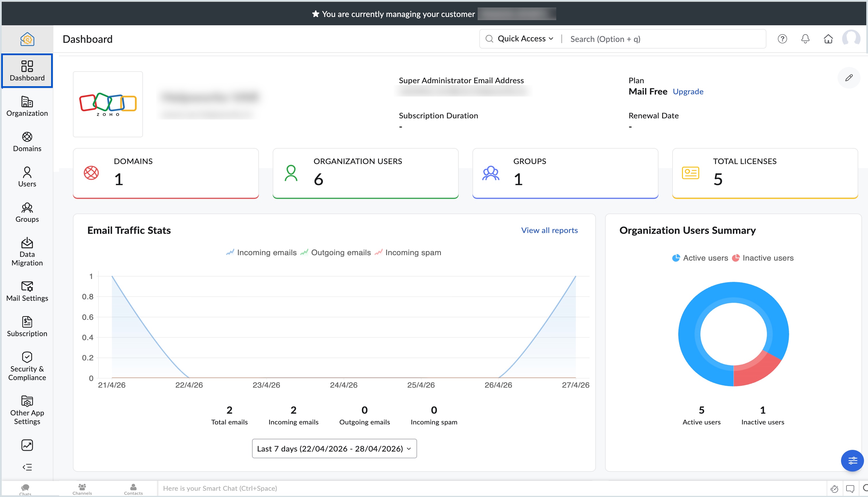Screen dimensions: 868x497
Task: Collapse the left sidebar menu
Action: click(x=27, y=467)
